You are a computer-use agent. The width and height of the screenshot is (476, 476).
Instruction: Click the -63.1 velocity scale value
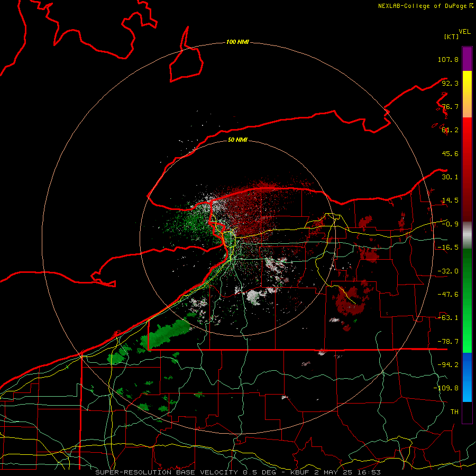pos(448,318)
